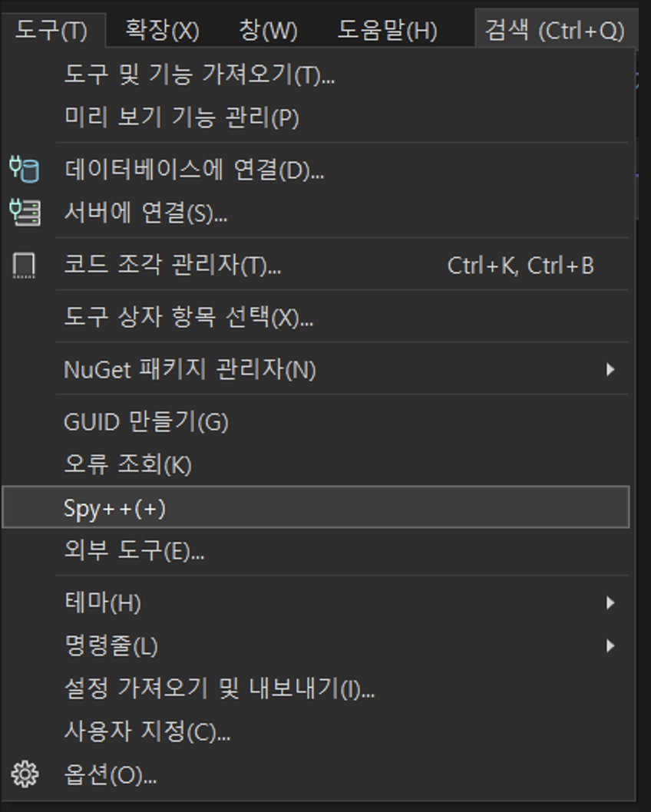Launch Spy++(+) from the menu

tap(316, 507)
